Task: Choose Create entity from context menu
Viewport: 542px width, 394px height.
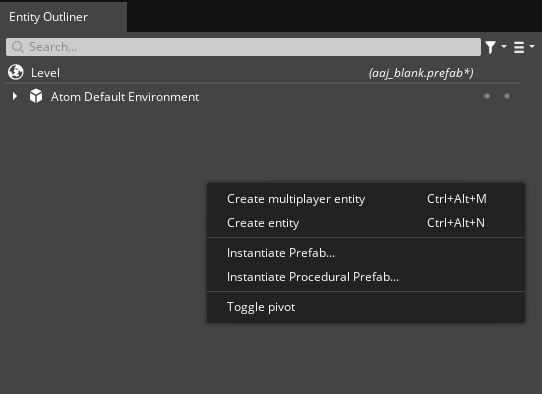Action: [x=366, y=223]
